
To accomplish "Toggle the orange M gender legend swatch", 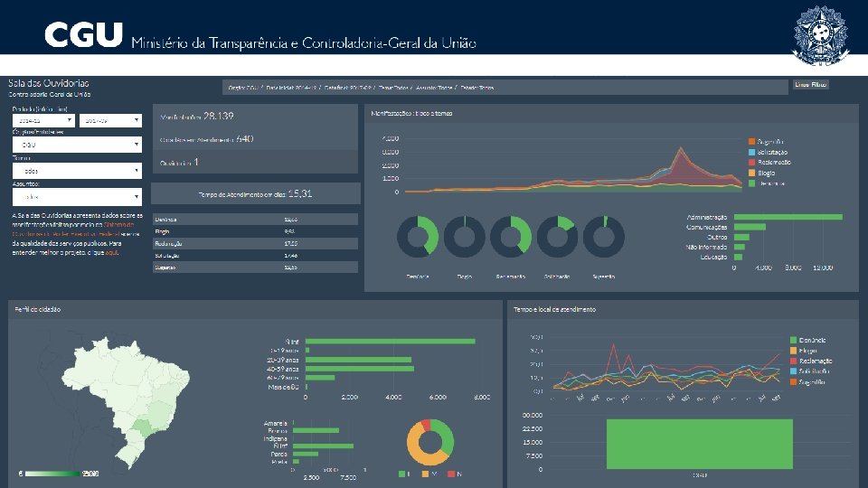I will pyautogui.click(x=425, y=474).
